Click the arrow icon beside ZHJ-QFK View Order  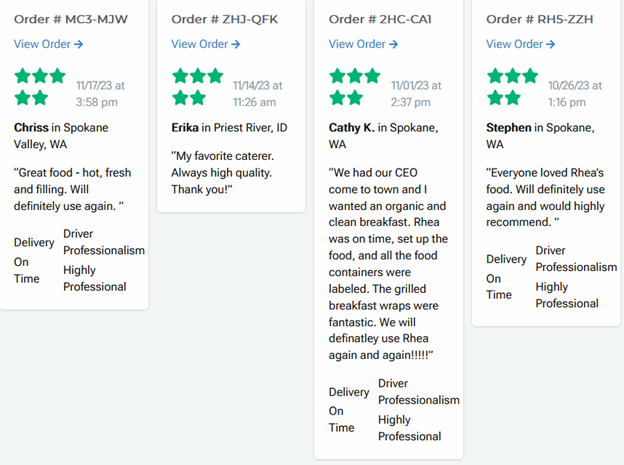click(x=236, y=44)
